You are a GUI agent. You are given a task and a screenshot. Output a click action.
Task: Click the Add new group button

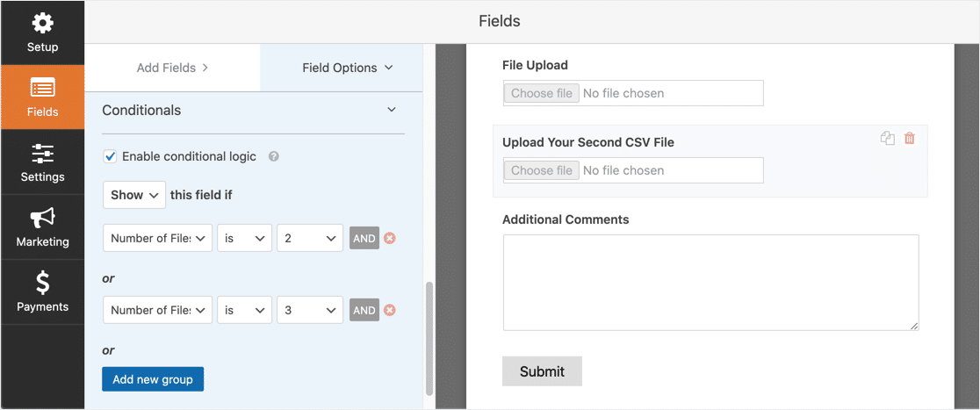(x=153, y=379)
